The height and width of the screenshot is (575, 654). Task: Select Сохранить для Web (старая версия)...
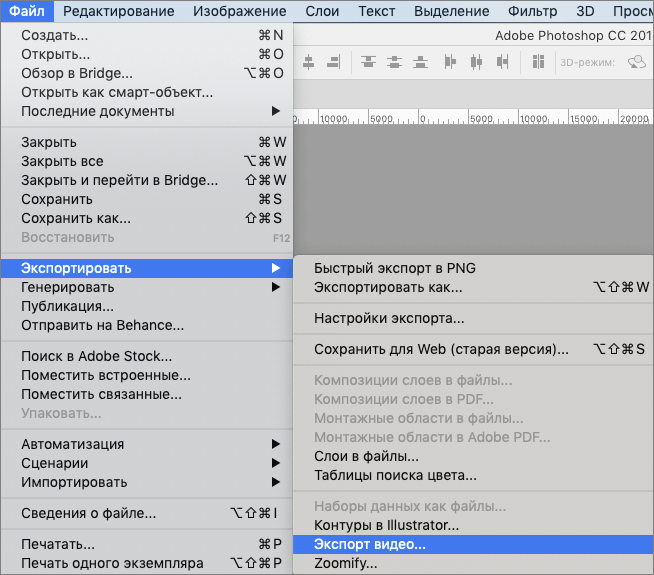(473, 349)
